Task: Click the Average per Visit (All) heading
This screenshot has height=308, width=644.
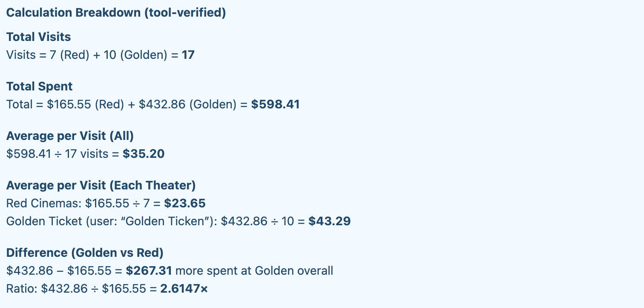Action: point(70,136)
